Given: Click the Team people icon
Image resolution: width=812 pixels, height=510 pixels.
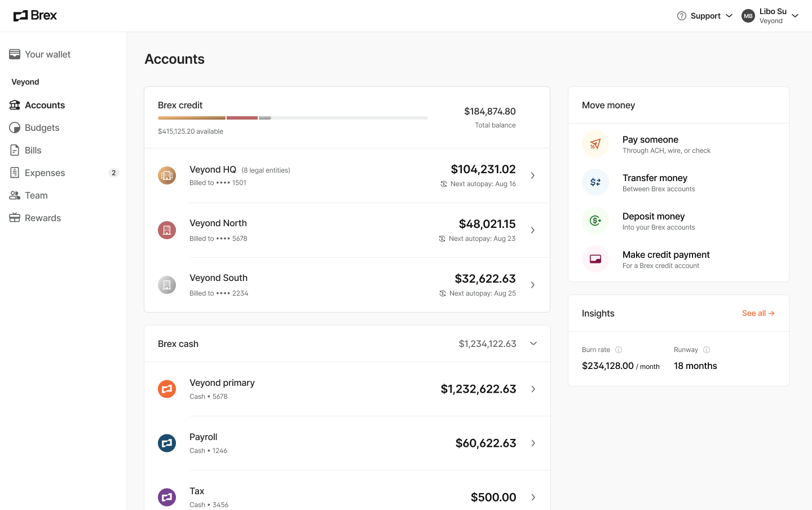Looking at the screenshot, I should pos(15,195).
